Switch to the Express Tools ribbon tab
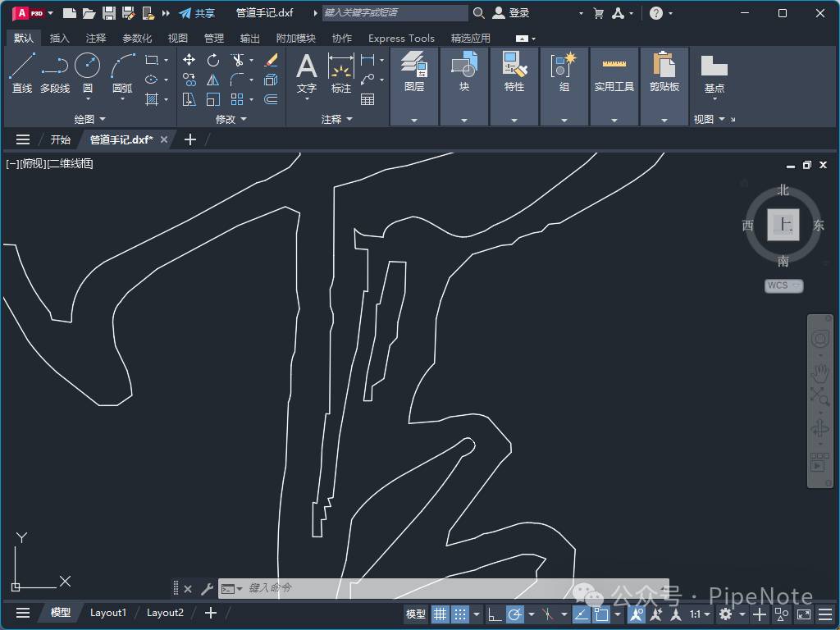Viewport: 840px width, 630px height. coord(401,38)
